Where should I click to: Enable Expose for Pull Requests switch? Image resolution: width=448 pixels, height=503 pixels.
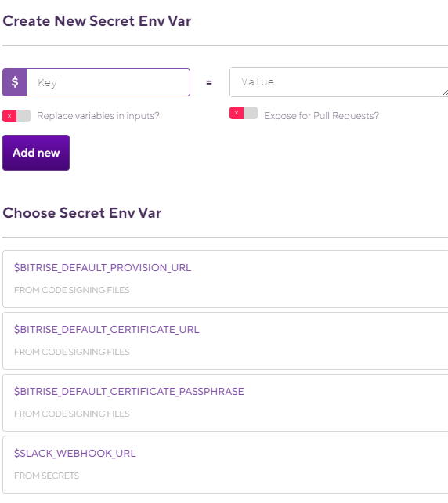click(x=244, y=113)
